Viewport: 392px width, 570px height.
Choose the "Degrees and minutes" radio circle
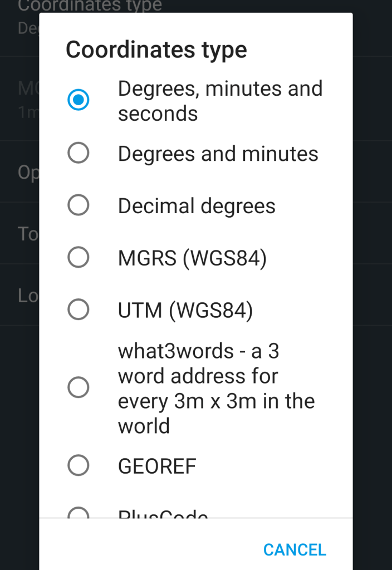78,153
